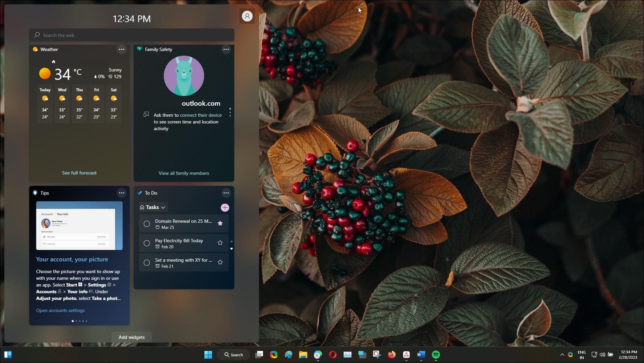Click the volume icon in the system tray
644x363 pixels.
tap(602, 355)
